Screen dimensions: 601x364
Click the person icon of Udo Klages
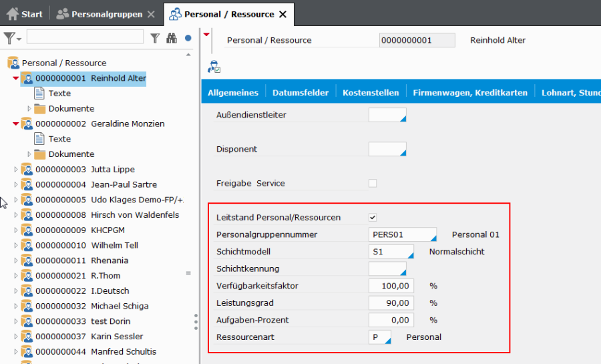[27, 200]
